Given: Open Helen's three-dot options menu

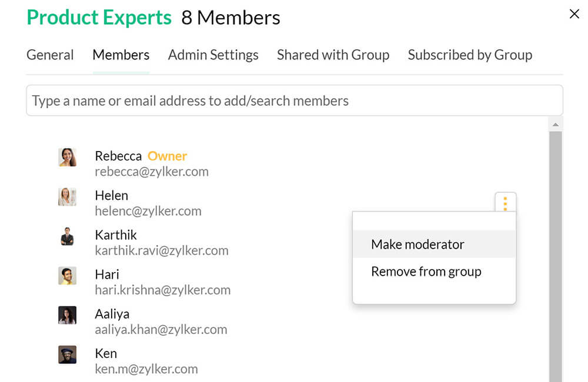Looking at the screenshot, I should pos(505,203).
